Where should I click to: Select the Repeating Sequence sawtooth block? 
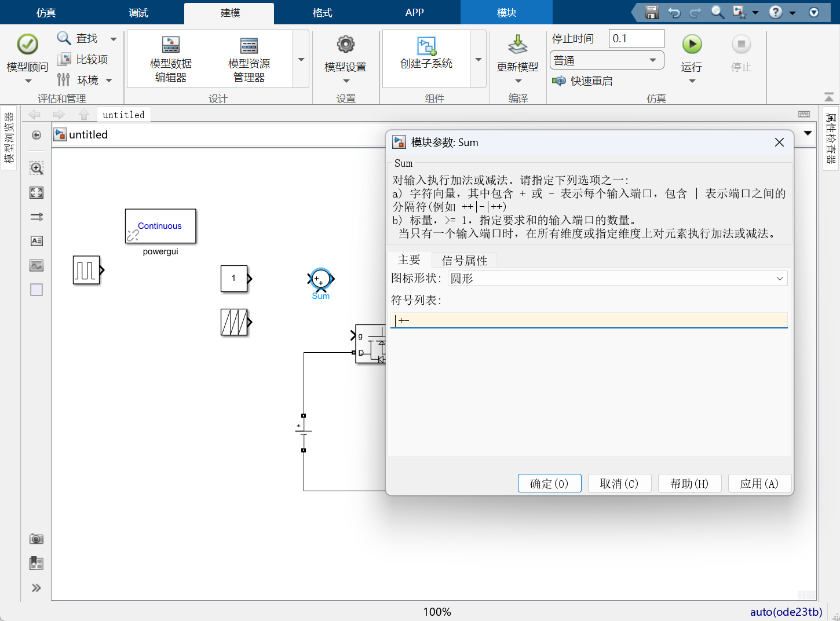click(234, 322)
